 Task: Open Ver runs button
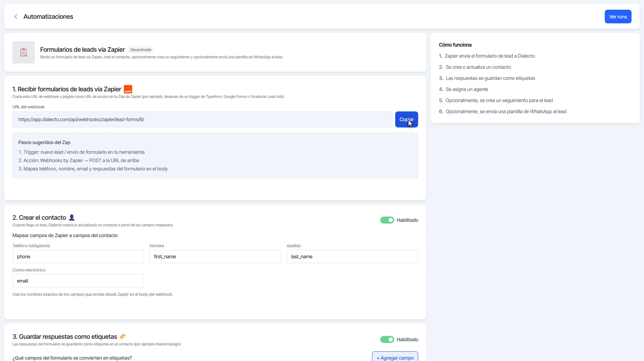click(618, 16)
